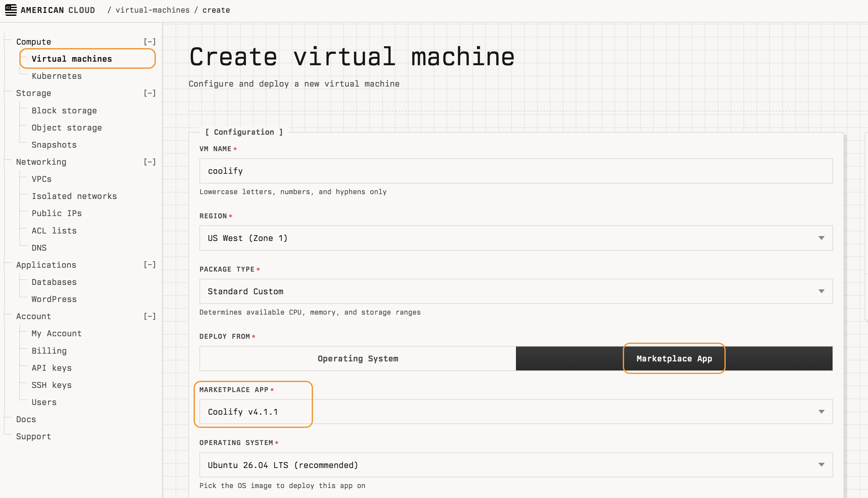Image resolution: width=868 pixels, height=498 pixels.
Task: Open VPCs page
Action: click(x=41, y=179)
